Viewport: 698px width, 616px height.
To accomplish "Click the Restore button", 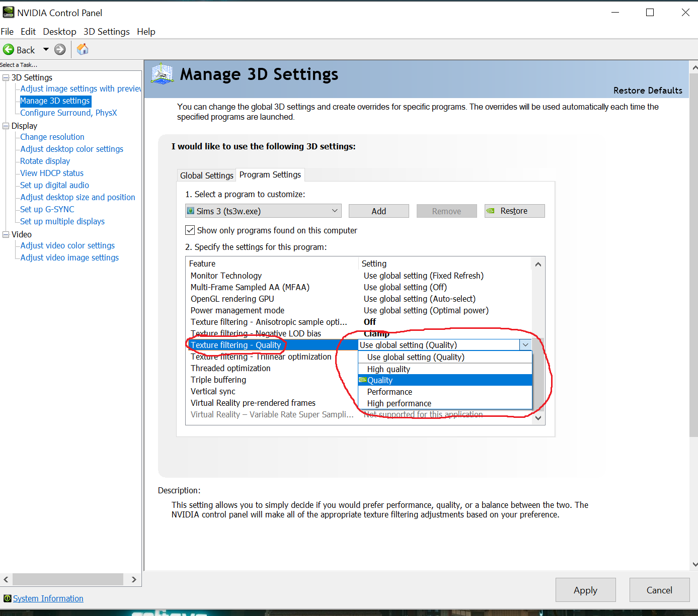I will (514, 211).
